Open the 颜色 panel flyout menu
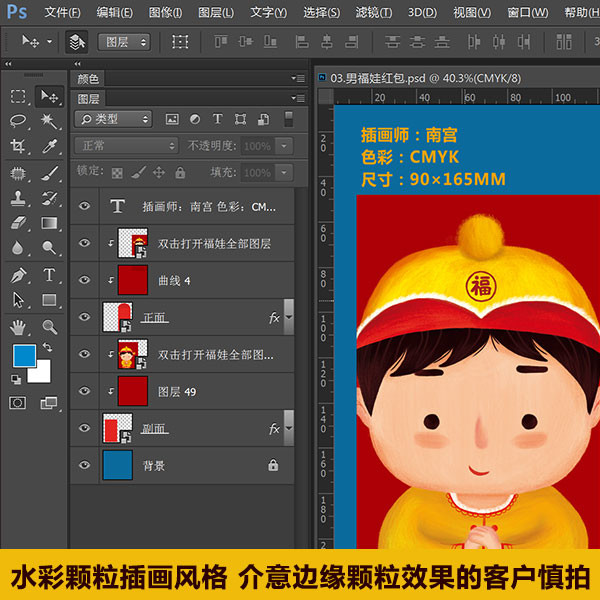This screenshot has width=600, height=600. tap(298, 78)
